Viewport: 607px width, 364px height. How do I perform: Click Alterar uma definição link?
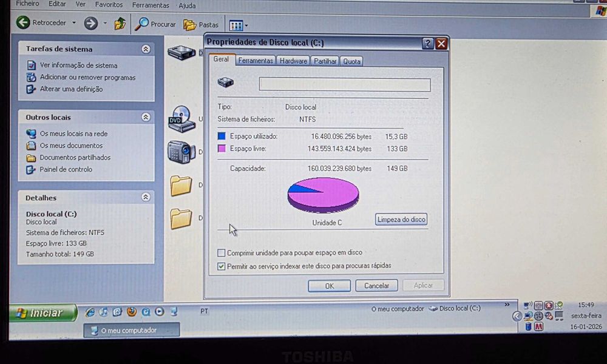pos(71,89)
